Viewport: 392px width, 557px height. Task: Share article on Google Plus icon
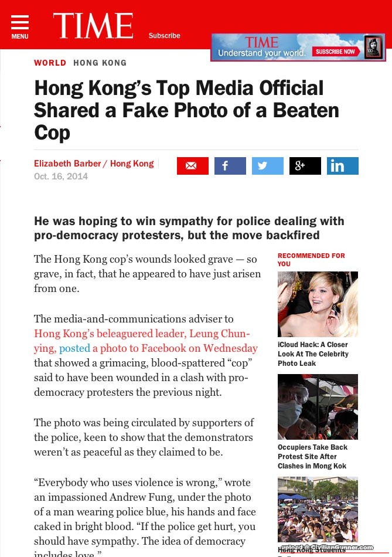tap(305, 166)
